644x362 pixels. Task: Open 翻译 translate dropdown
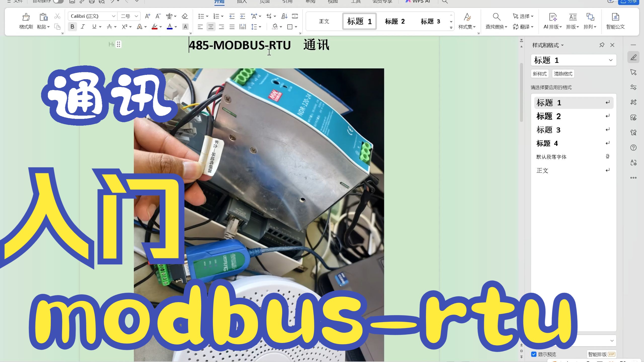click(x=523, y=27)
